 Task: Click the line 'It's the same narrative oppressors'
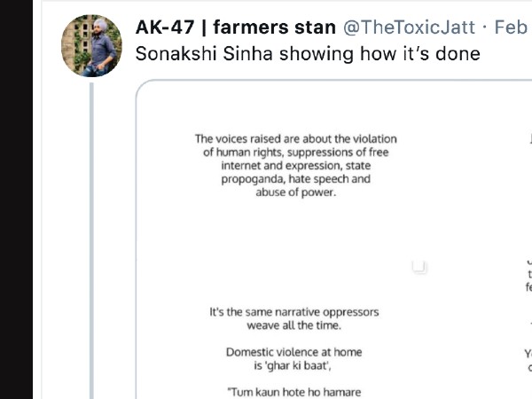click(x=293, y=312)
